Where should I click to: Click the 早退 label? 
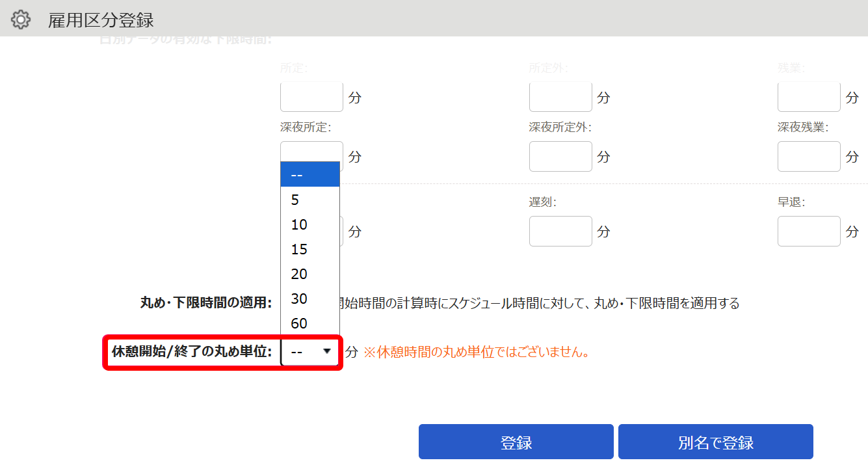[x=791, y=202]
